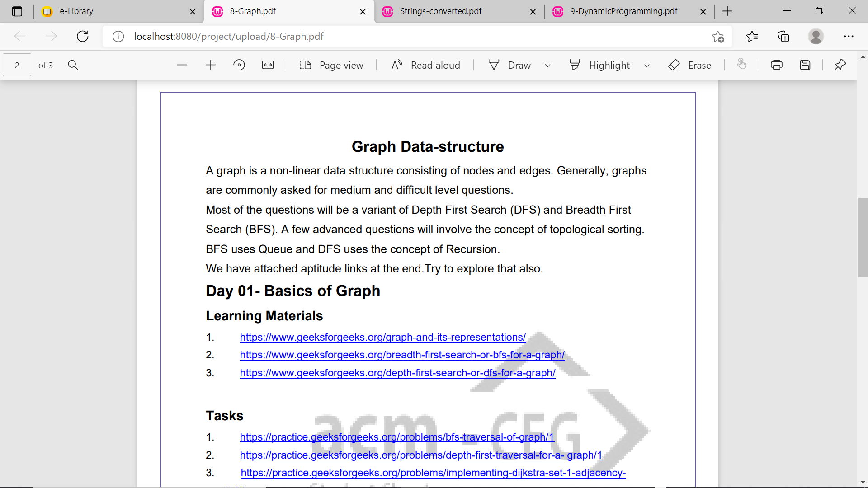868x488 pixels.
Task: Click the zoom in plus icon
Action: (211, 65)
